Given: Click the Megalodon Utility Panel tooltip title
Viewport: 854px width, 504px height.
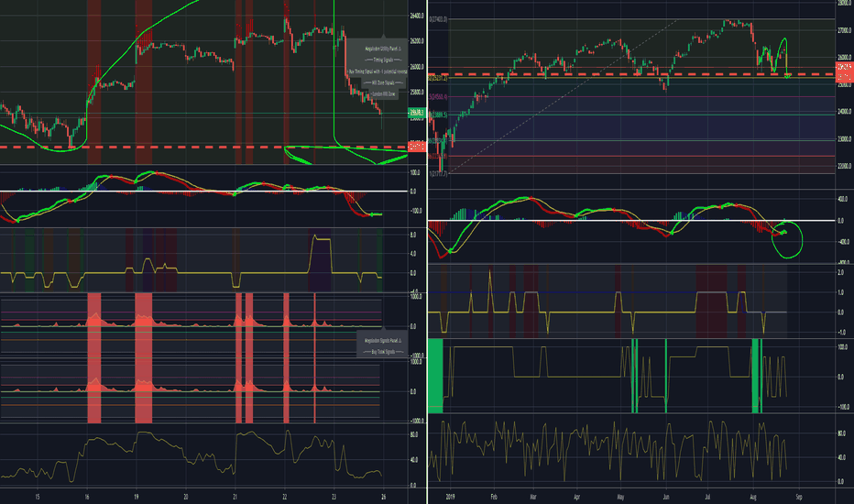Looking at the screenshot, I should 383,49.
